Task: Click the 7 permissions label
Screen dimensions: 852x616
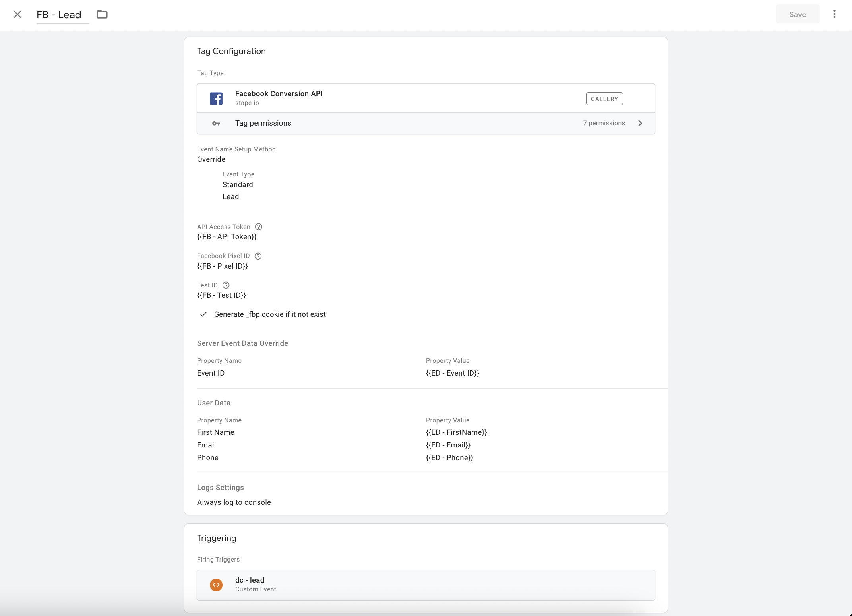Action: tap(604, 123)
